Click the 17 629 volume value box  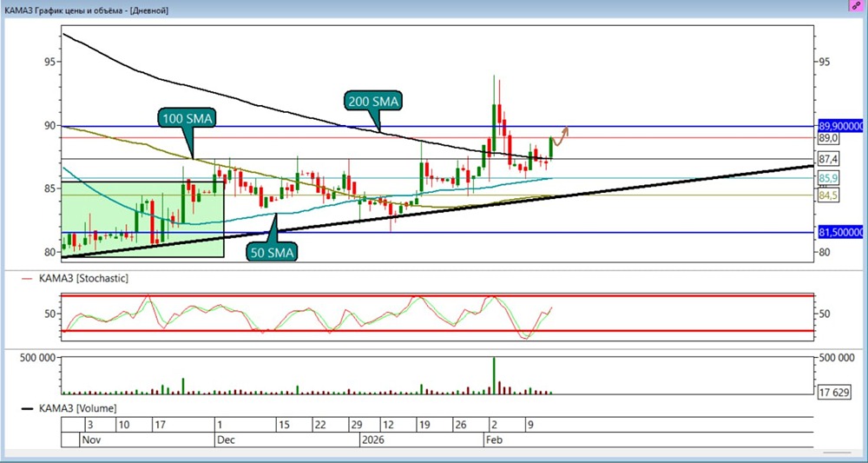[x=837, y=394]
